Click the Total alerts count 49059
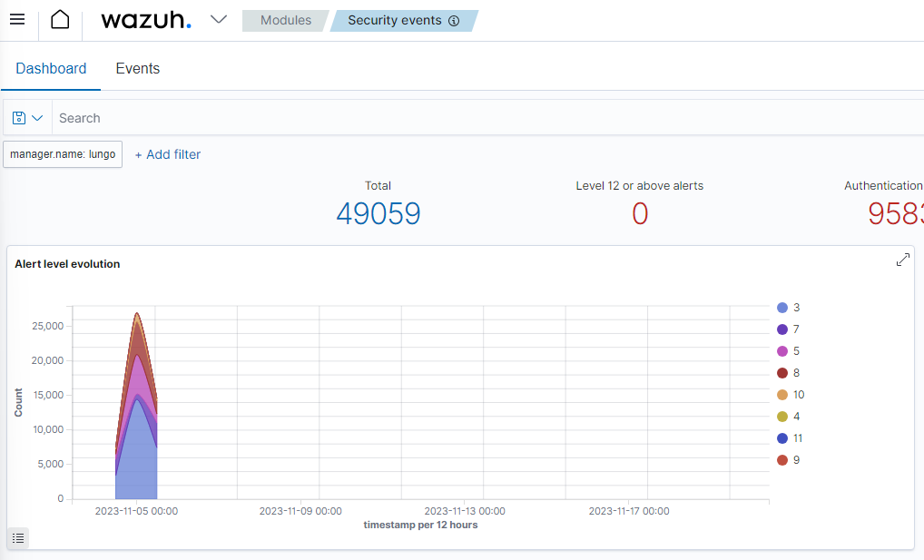This screenshot has width=924, height=560. 378,213
